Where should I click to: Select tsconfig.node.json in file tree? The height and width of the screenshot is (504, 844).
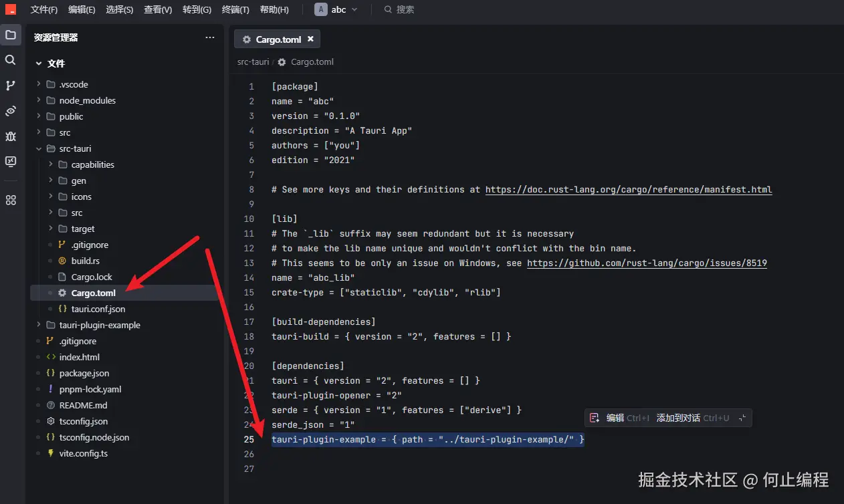click(x=94, y=437)
